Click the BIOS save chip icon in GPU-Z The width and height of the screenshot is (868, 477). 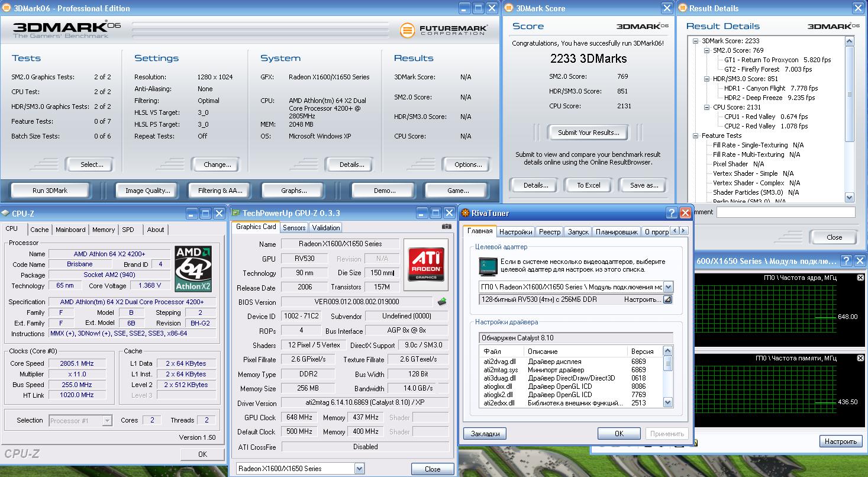[442, 302]
